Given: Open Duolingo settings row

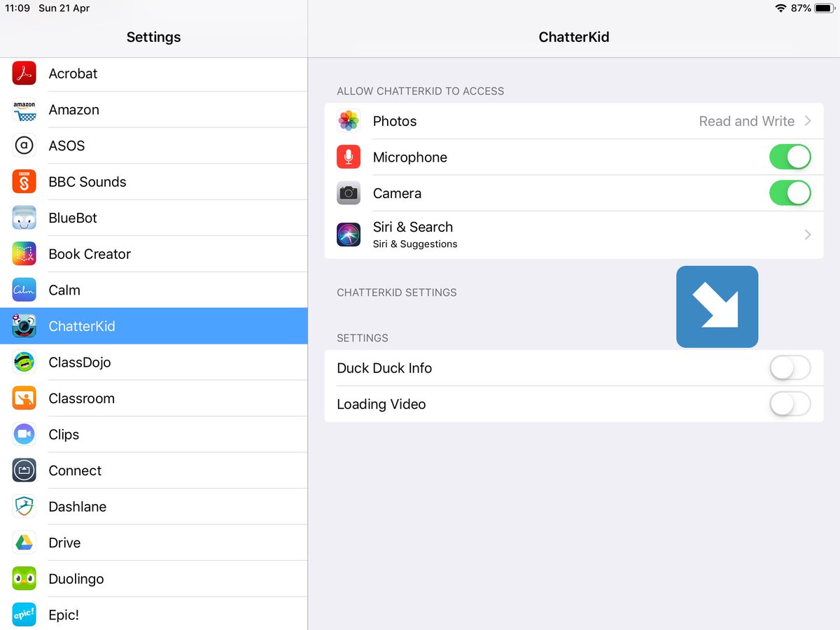Looking at the screenshot, I should point(154,578).
